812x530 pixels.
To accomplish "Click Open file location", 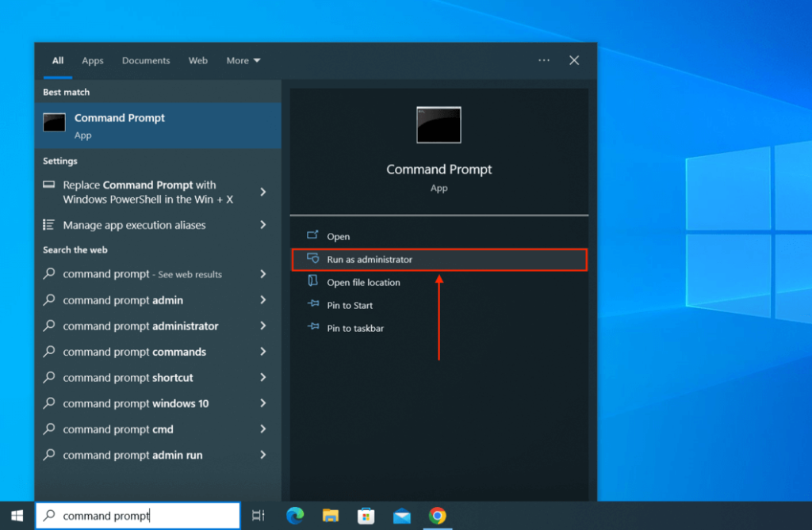I will click(363, 283).
